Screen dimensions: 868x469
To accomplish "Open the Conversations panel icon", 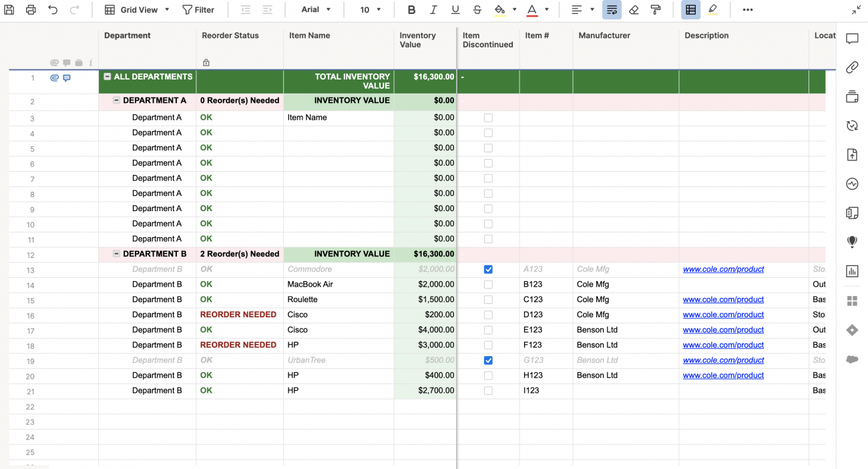I will (x=852, y=39).
